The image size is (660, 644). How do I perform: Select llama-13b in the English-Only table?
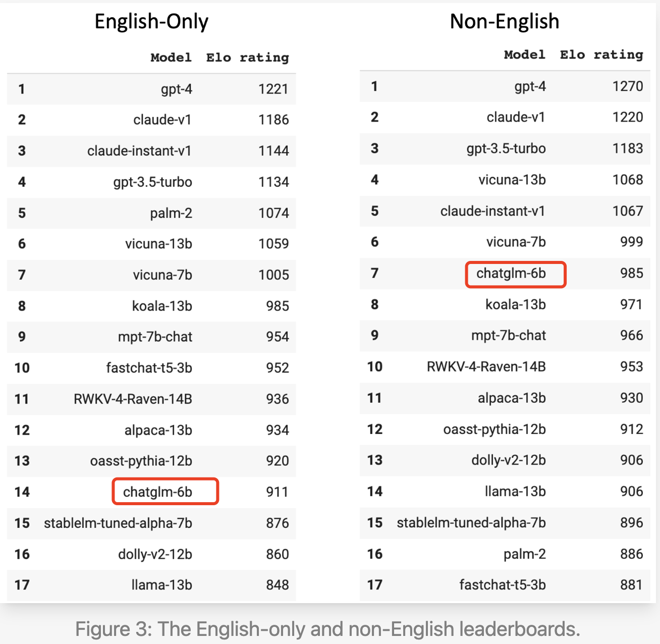(161, 585)
